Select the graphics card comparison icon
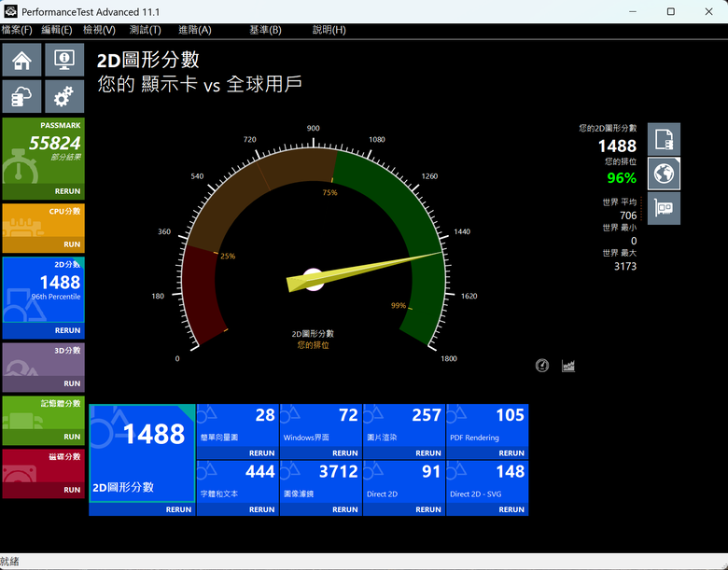The width and height of the screenshot is (728, 570). click(664, 208)
